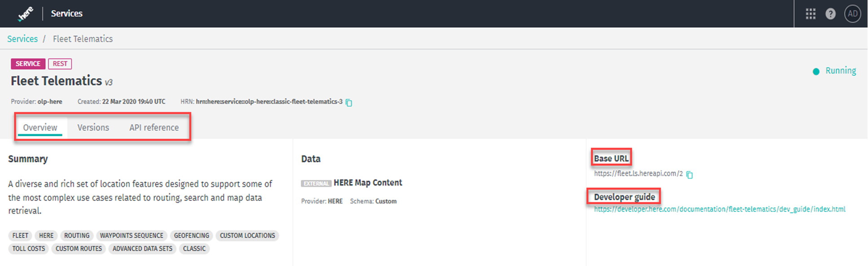The height and width of the screenshot is (266, 868).
Task: Click the 'Provider: olp-here' text
Action: pyautogui.click(x=36, y=102)
